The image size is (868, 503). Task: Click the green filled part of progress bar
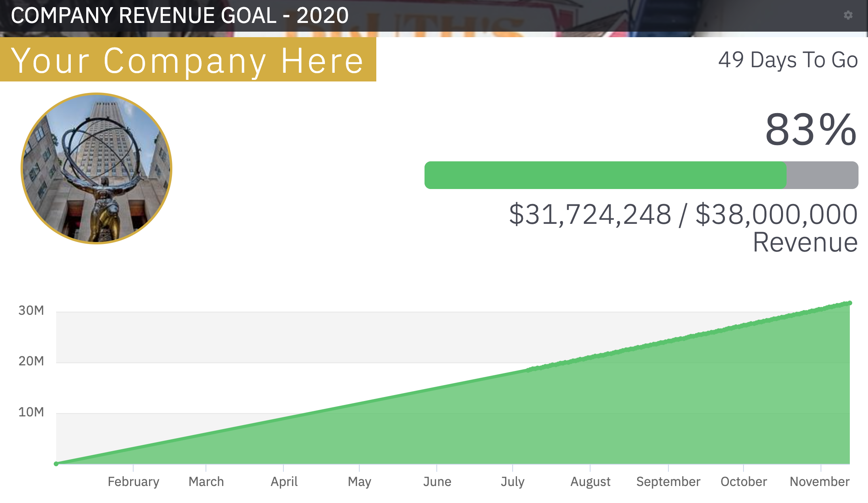point(605,175)
